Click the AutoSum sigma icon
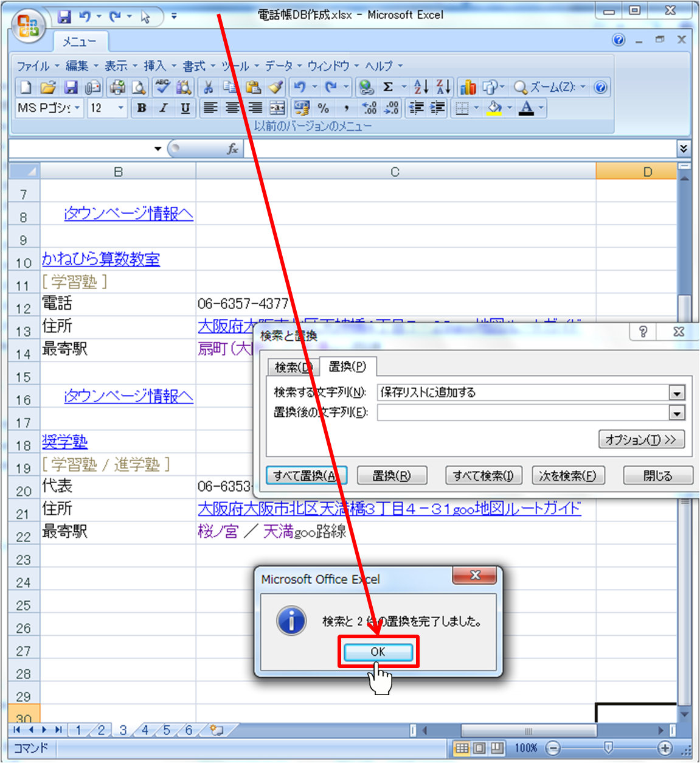The width and height of the screenshot is (700, 763). [x=388, y=88]
